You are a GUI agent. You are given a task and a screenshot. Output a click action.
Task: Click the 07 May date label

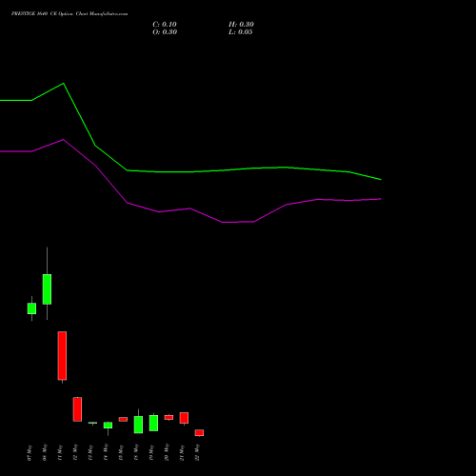(30, 453)
